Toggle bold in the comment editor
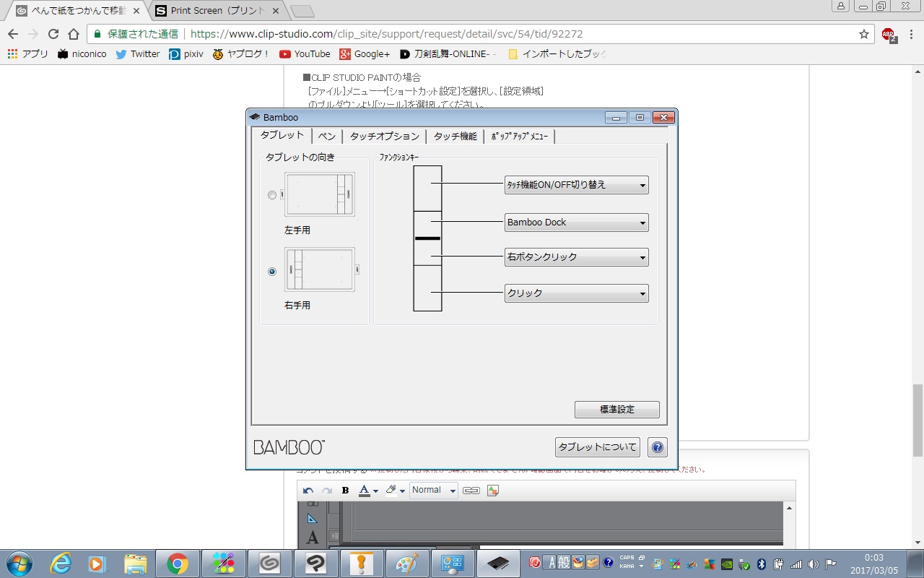Viewport: 924px width, 578px height. coord(345,491)
